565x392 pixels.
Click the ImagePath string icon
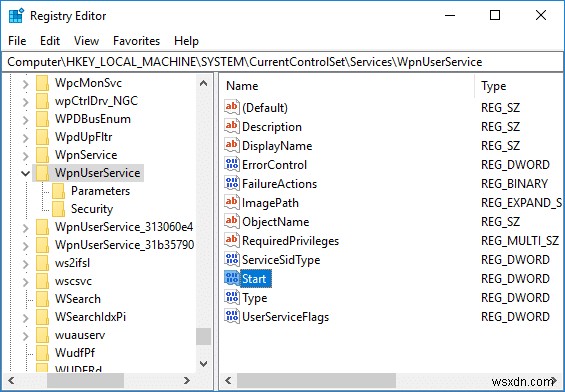(x=232, y=202)
